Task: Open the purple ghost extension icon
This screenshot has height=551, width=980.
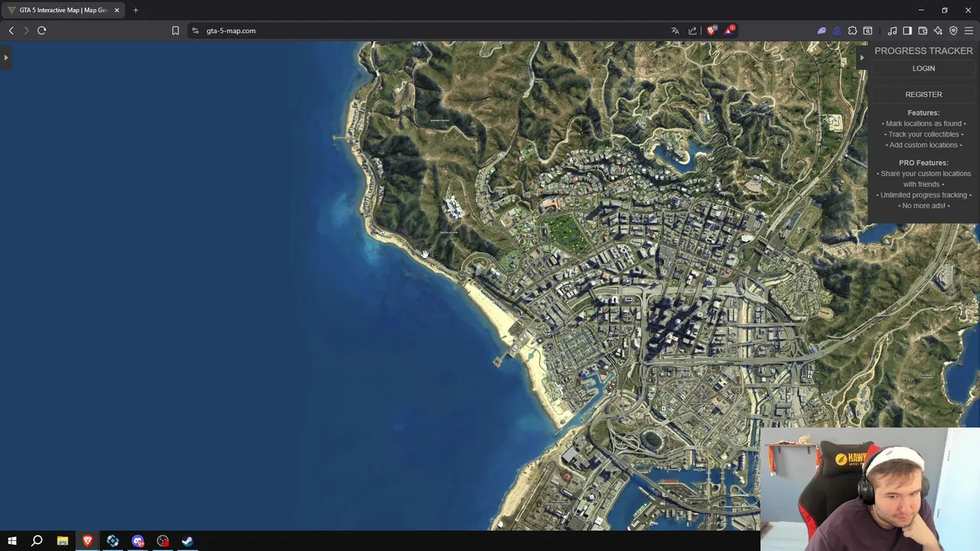Action: tap(822, 31)
